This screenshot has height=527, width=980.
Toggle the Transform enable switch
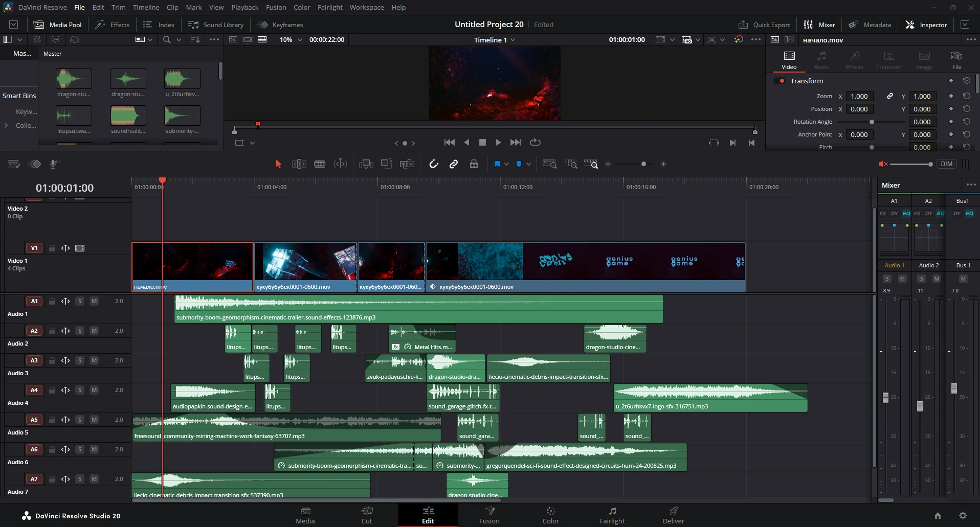(780, 81)
